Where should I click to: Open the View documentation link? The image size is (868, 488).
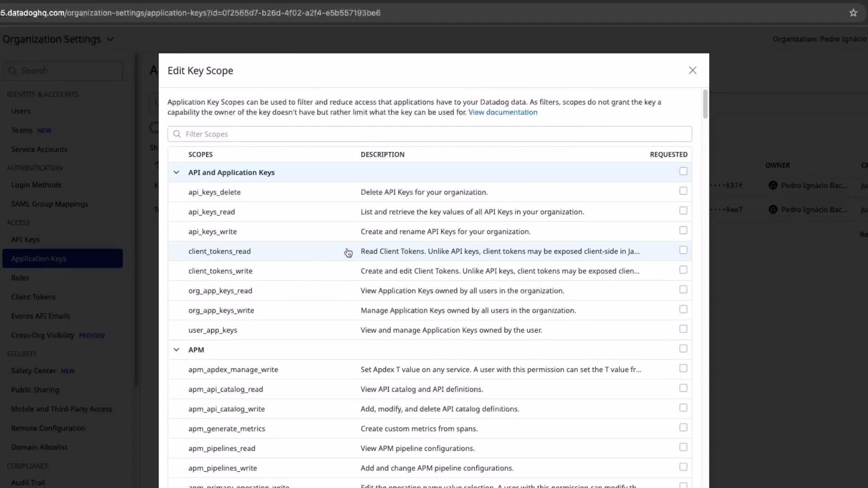(x=503, y=113)
